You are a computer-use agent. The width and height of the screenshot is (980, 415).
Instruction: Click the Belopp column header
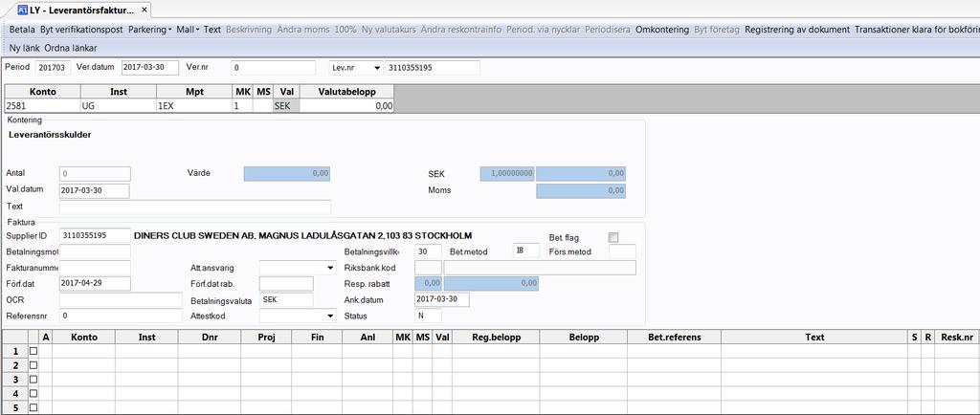(x=584, y=337)
